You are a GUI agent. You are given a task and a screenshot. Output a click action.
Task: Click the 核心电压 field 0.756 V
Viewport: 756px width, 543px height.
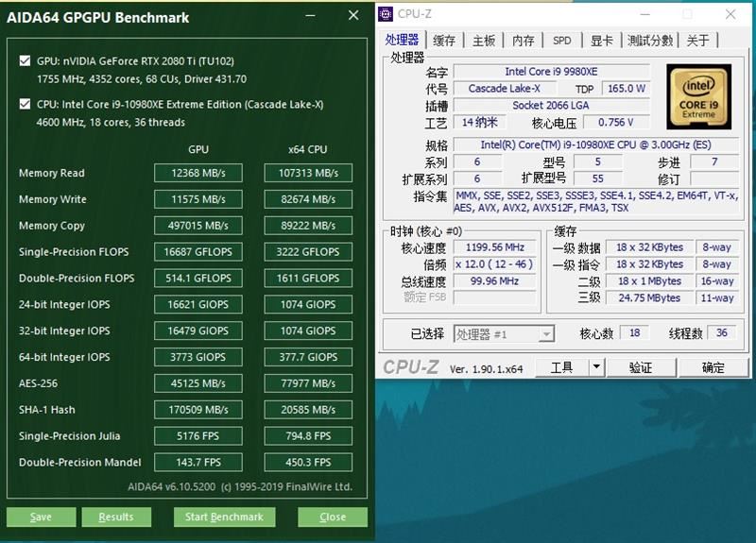pos(616,123)
